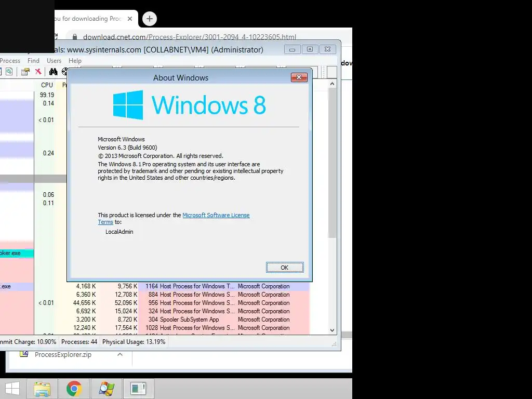Click the Processes: 44 status bar entry

coord(79,342)
